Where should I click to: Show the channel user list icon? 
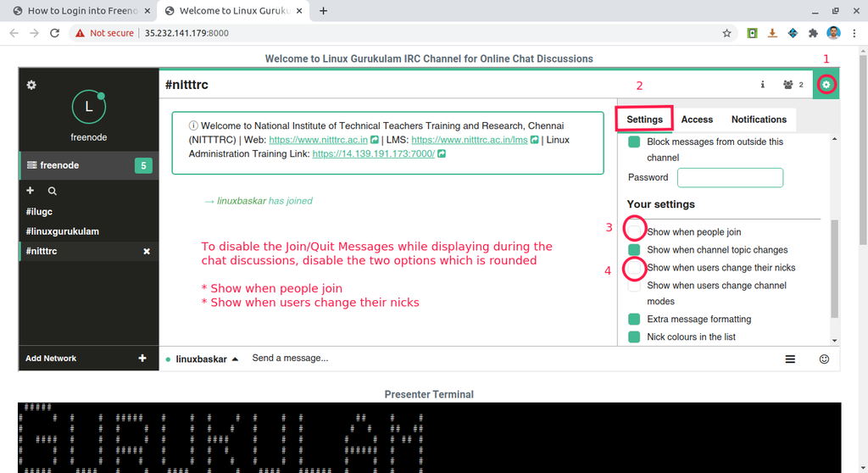click(793, 85)
